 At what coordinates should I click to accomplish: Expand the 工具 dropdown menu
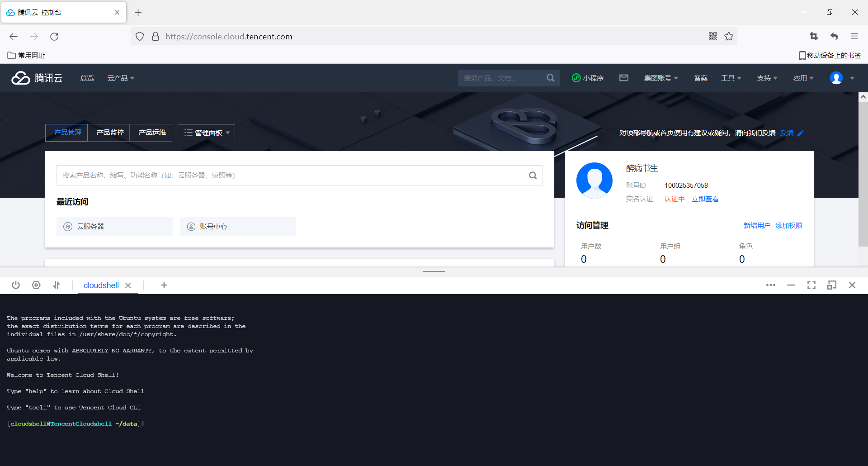(731, 78)
